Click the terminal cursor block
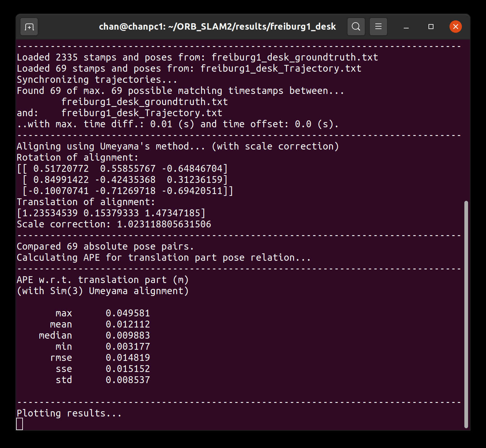 click(x=19, y=424)
